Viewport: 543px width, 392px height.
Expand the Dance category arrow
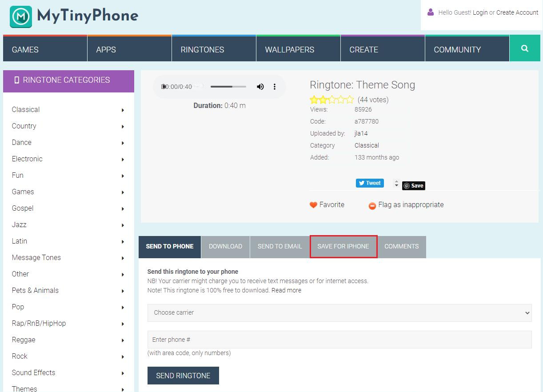123,143
